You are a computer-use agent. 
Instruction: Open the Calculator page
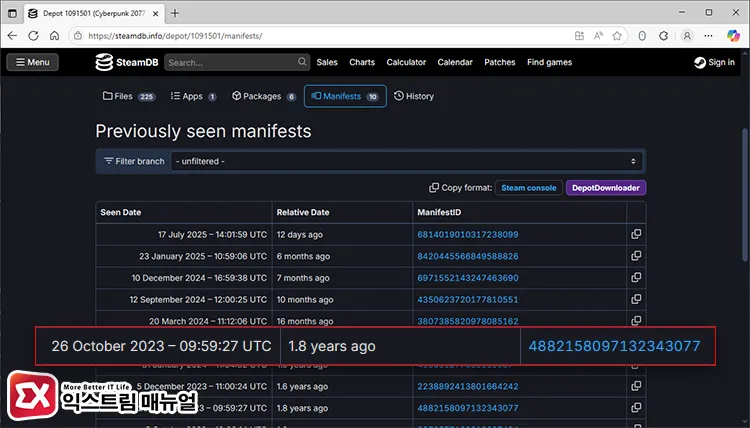[x=406, y=62]
